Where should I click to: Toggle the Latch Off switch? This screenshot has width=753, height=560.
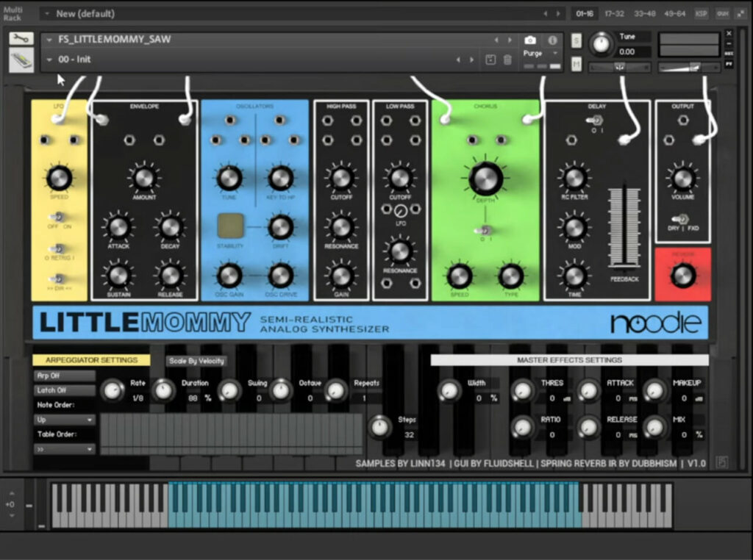pos(64,390)
